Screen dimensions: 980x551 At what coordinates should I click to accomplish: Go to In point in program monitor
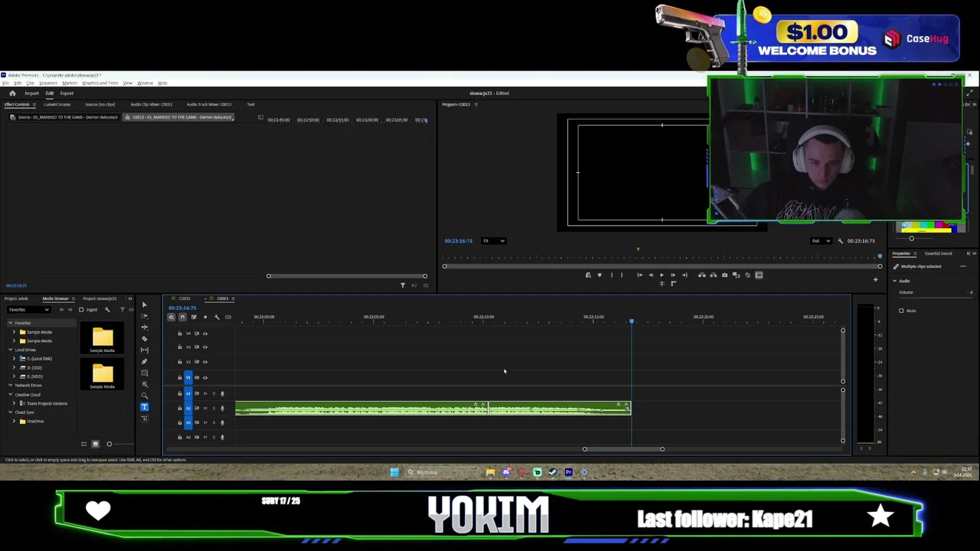point(639,275)
